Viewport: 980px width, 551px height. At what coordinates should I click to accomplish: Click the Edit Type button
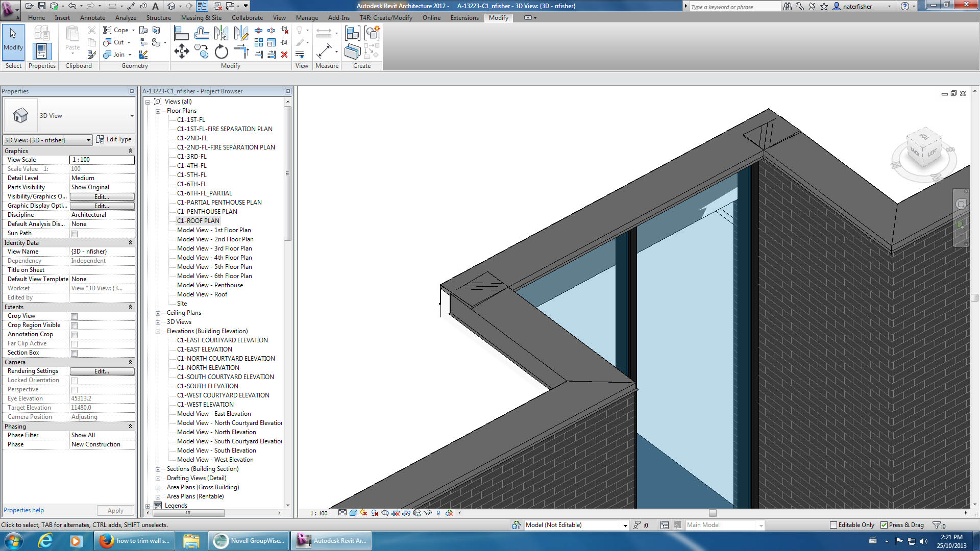[114, 139]
